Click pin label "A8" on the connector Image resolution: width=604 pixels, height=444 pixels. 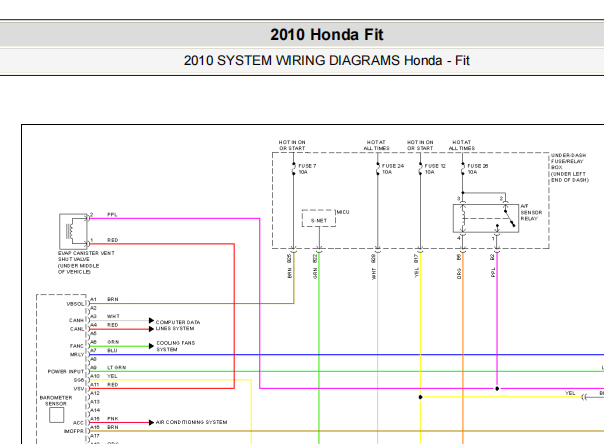[x=94, y=359]
